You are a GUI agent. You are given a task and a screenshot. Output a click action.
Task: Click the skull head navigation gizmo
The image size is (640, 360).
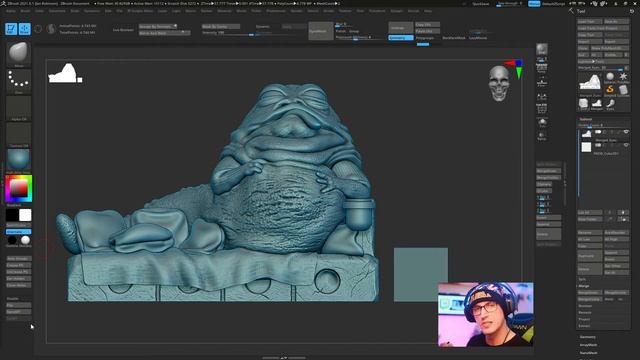click(x=499, y=83)
